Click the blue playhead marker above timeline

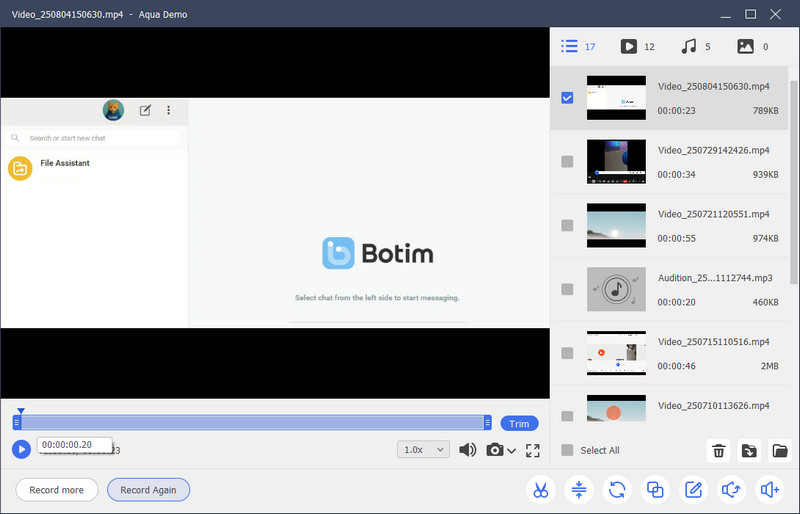click(20, 411)
